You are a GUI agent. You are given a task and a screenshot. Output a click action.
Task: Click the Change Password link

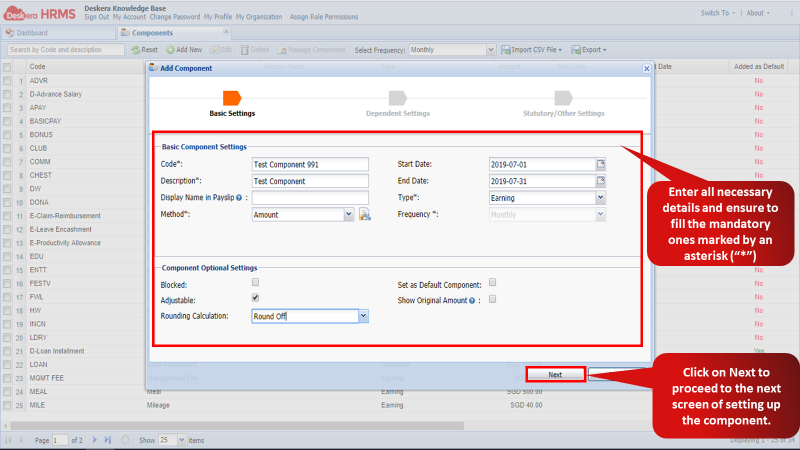[x=174, y=17]
